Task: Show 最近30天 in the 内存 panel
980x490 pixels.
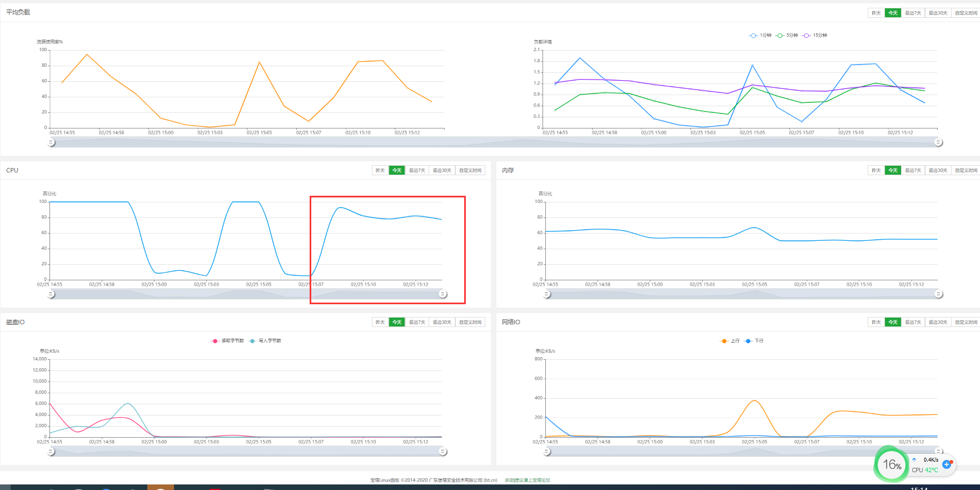Action: [938, 170]
